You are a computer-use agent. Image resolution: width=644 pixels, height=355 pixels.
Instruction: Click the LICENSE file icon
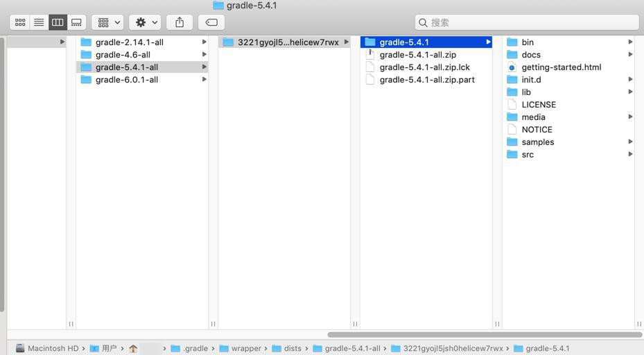(x=512, y=105)
